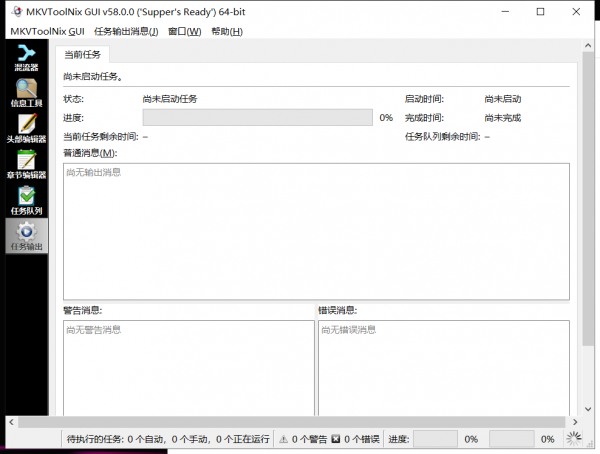The height and width of the screenshot is (454, 600).
Task: Click the MKVToolNix app icon in title bar
Action: click(x=17, y=11)
